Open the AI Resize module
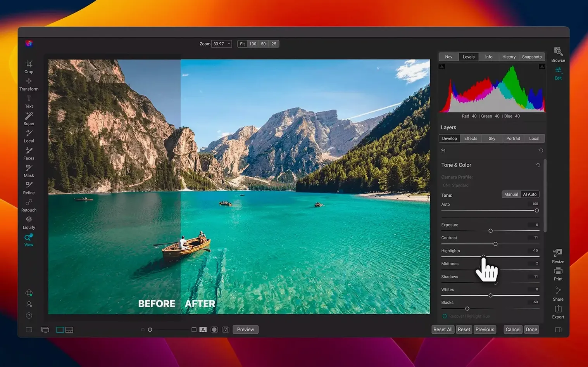This screenshot has height=367, width=588. click(x=558, y=256)
